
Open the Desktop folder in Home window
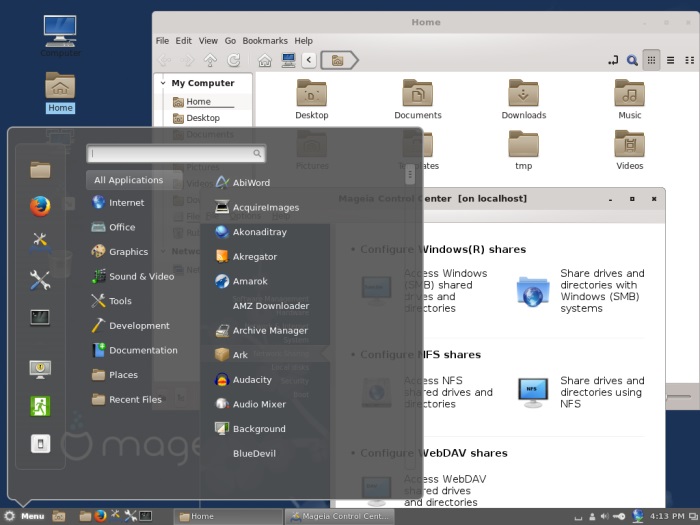(x=312, y=100)
